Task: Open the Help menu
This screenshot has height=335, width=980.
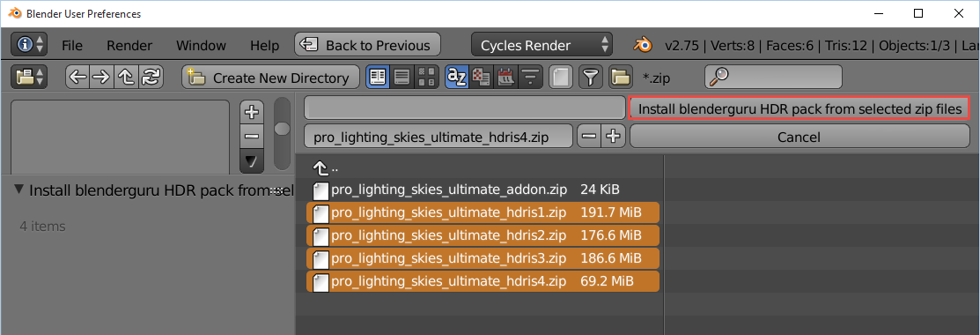Action: click(264, 46)
